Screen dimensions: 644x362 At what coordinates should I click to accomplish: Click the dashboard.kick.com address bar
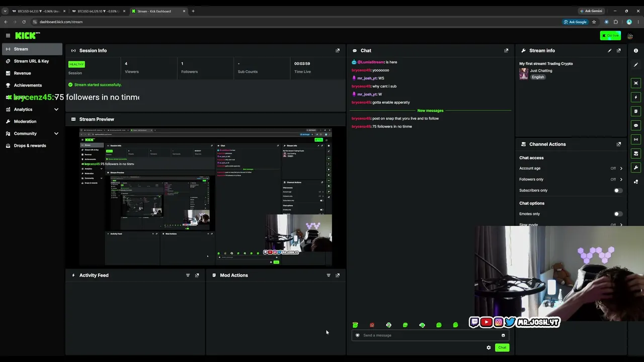coord(297,22)
